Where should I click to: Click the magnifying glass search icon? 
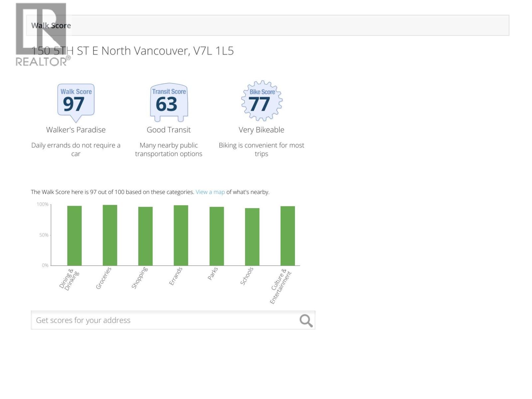click(x=306, y=321)
